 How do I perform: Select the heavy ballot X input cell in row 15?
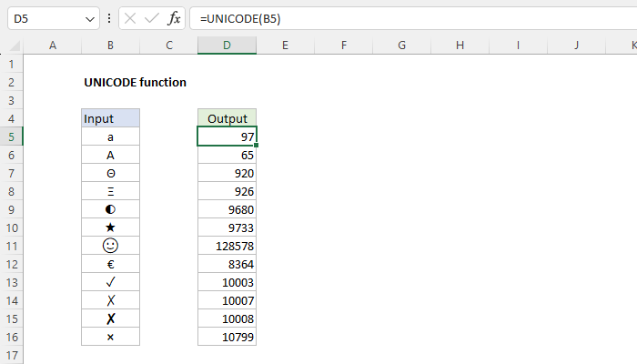(110, 318)
